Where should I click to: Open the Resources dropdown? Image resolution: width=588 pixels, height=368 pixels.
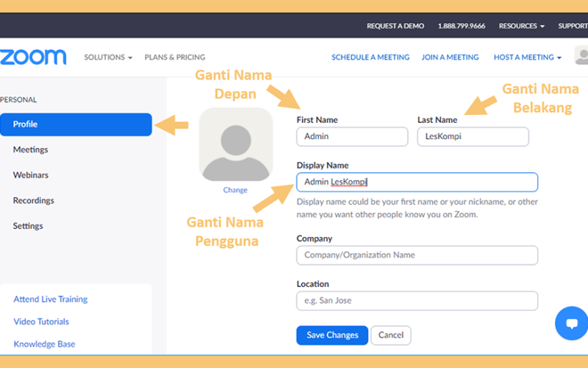pyautogui.click(x=521, y=26)
